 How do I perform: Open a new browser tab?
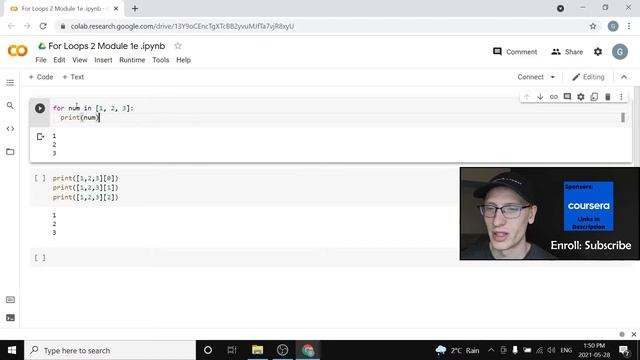pos(135,8)
